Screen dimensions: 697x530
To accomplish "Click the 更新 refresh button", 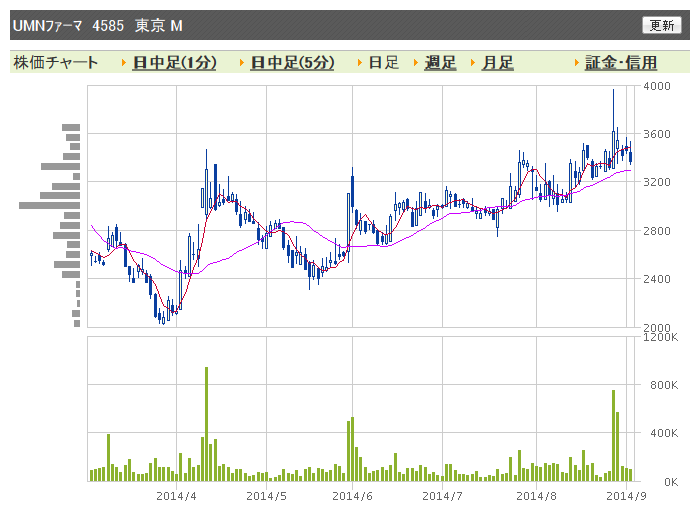I will point(661,25).
